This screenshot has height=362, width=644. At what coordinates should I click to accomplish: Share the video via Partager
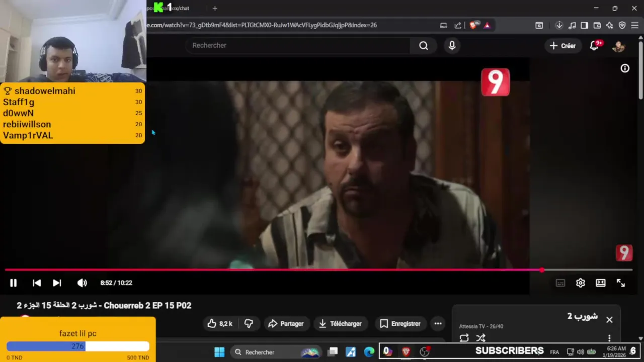[x=286, y=324]
